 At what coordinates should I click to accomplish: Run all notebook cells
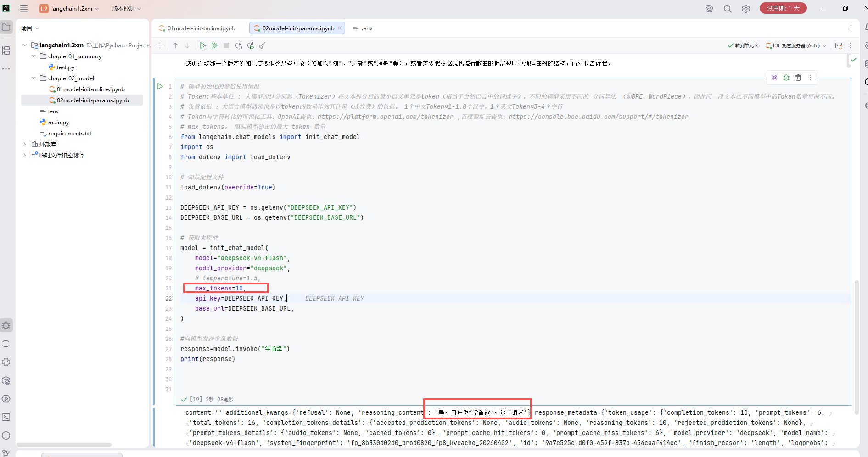point(214,45)
